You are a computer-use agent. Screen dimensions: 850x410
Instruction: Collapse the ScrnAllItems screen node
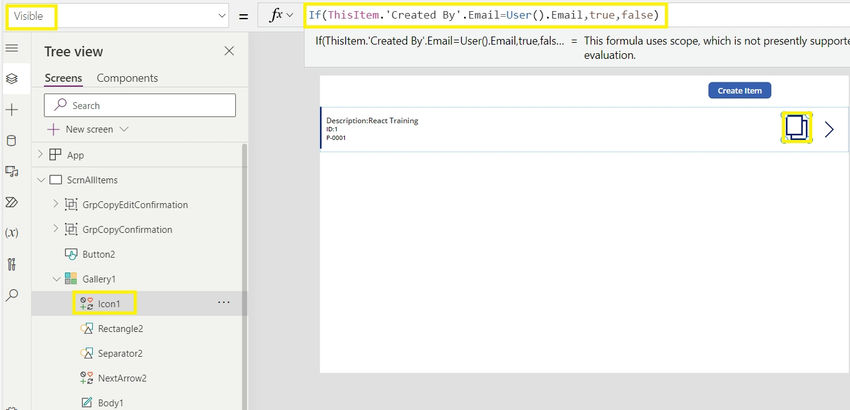[41, 180]
